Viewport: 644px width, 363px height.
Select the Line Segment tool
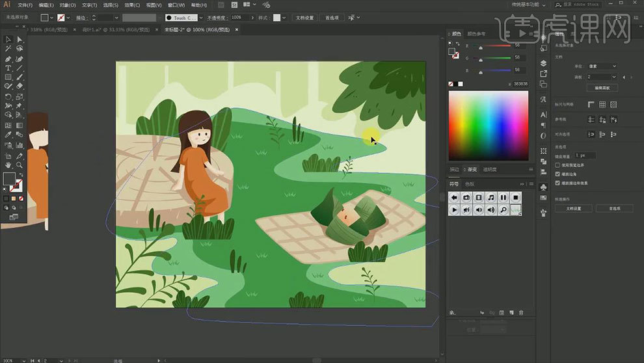[x=20, y=68]
